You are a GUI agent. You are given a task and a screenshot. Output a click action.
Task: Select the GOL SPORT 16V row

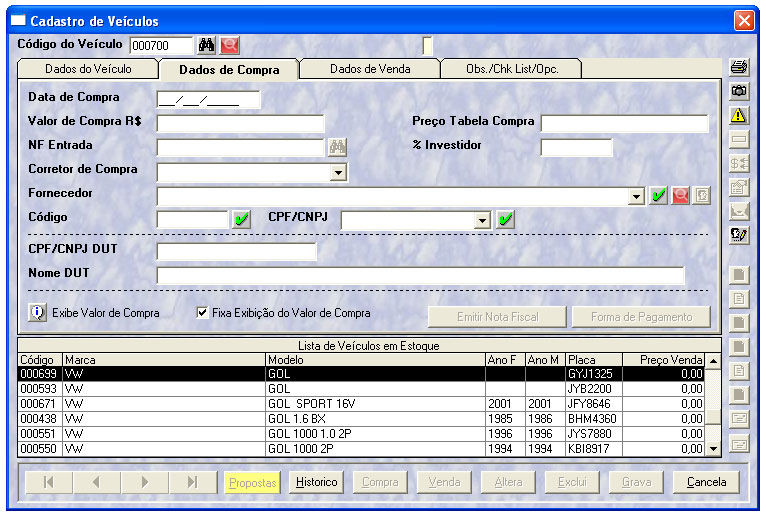tap(362, 404)
